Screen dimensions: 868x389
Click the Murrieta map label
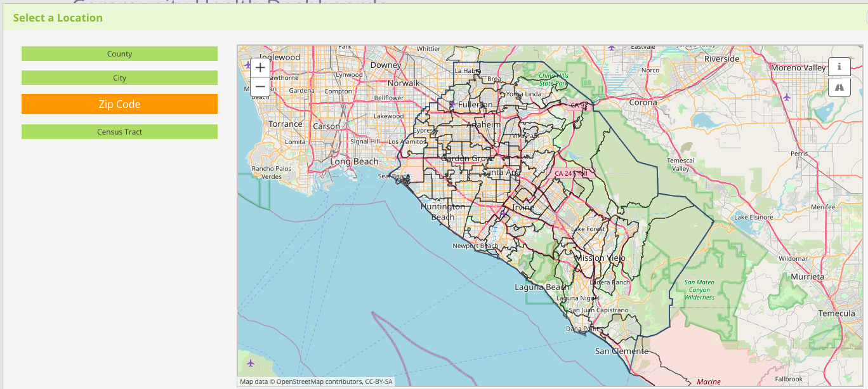(x=807, y=277)
